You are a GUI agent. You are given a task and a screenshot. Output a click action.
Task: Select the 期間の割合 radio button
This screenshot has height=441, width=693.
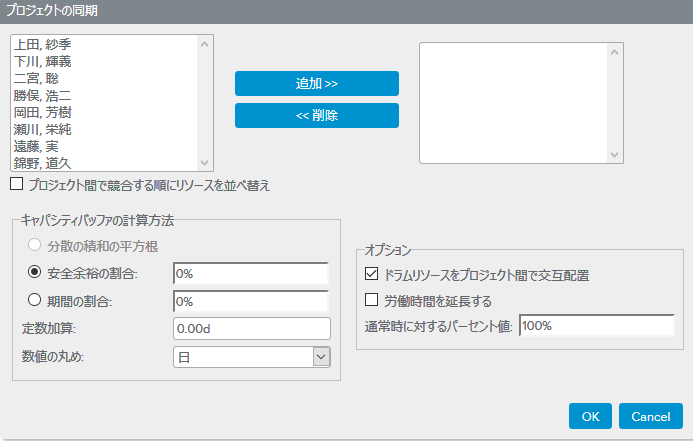(34, 301)
